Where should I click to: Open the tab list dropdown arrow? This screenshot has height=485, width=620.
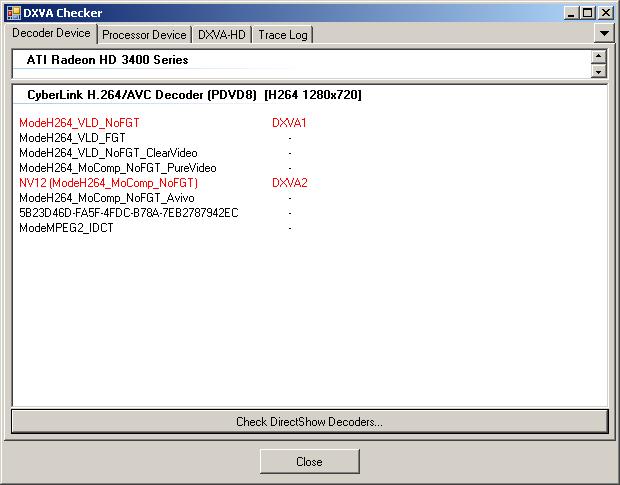coord(603,33)
